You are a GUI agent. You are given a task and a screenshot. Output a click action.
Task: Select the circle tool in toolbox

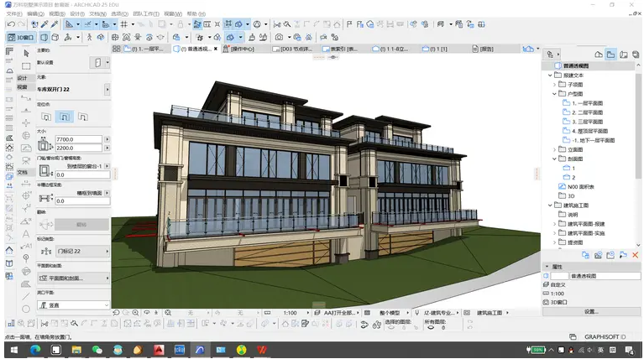click(26, 309)
